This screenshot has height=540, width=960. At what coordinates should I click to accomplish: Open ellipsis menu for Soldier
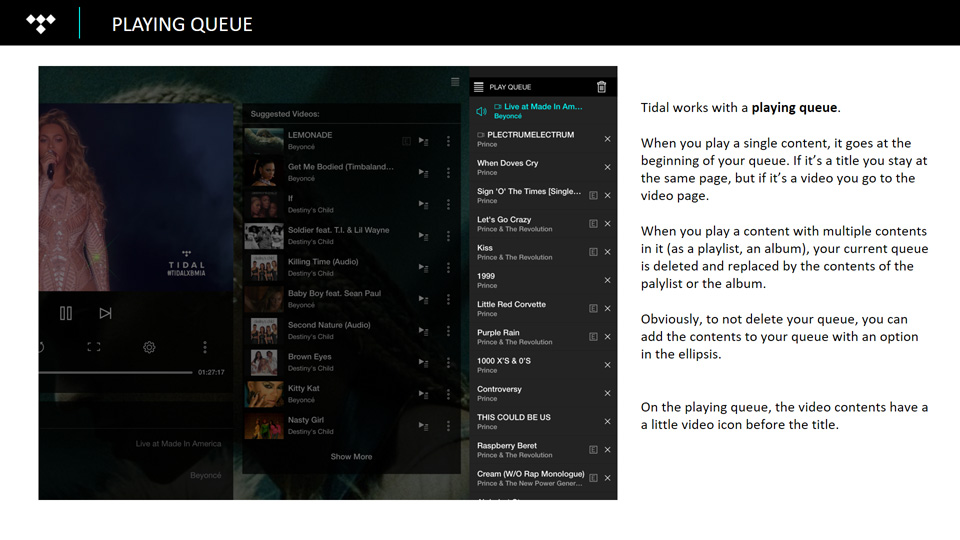click(448, 236)
